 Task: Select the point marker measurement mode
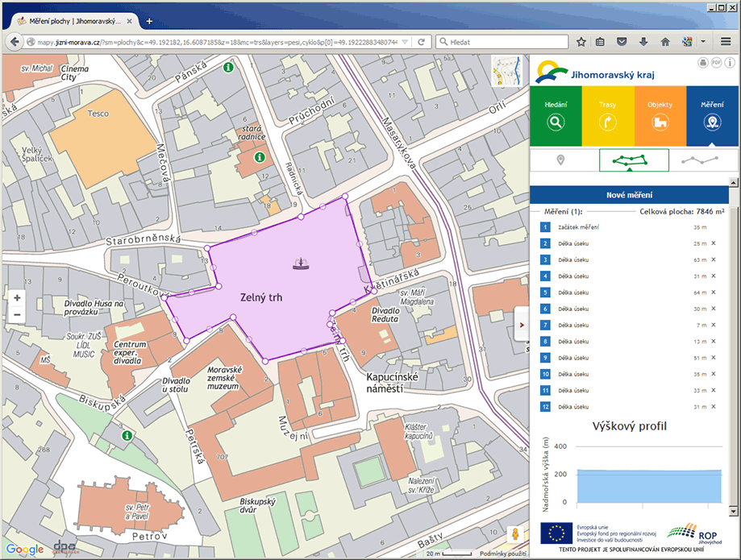[x=561, y=160]
